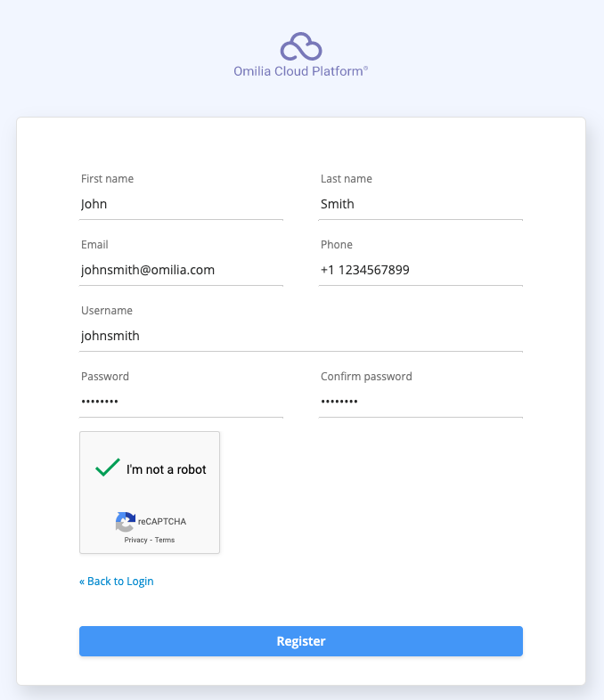
Task: Open the reCAPTCHA Terms link
Action: click(x=165, y=541)
